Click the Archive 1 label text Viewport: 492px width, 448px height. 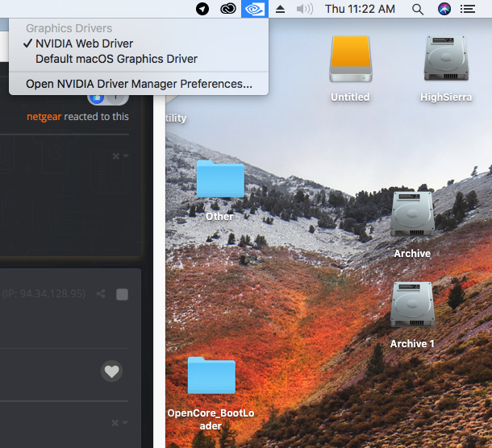point(412,344)
